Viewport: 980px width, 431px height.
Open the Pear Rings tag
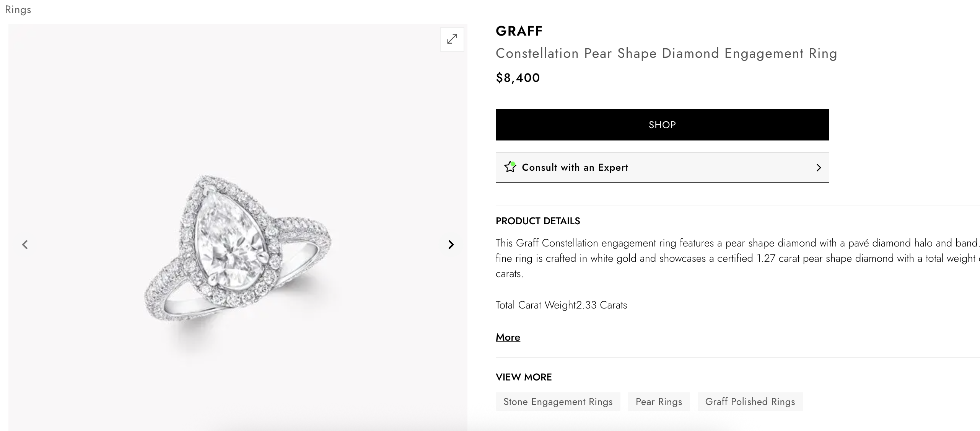tap(658, 402)
